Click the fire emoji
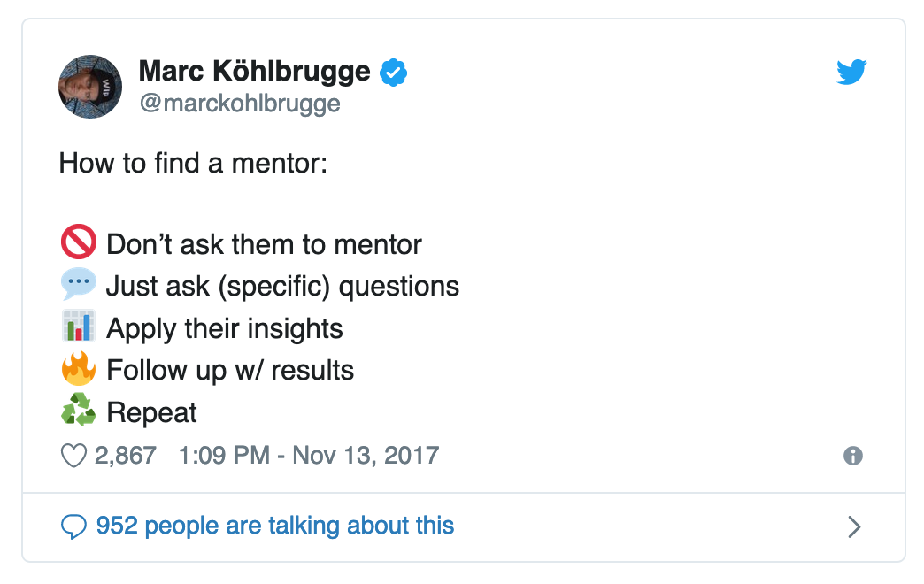Screen dimensions: 924x584 click(x=78, y=369)
